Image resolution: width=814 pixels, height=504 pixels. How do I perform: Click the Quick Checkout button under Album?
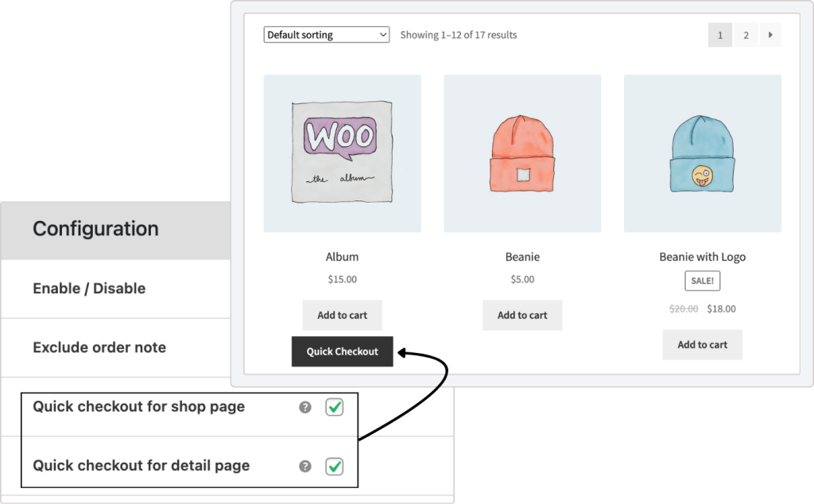[342, 351]
